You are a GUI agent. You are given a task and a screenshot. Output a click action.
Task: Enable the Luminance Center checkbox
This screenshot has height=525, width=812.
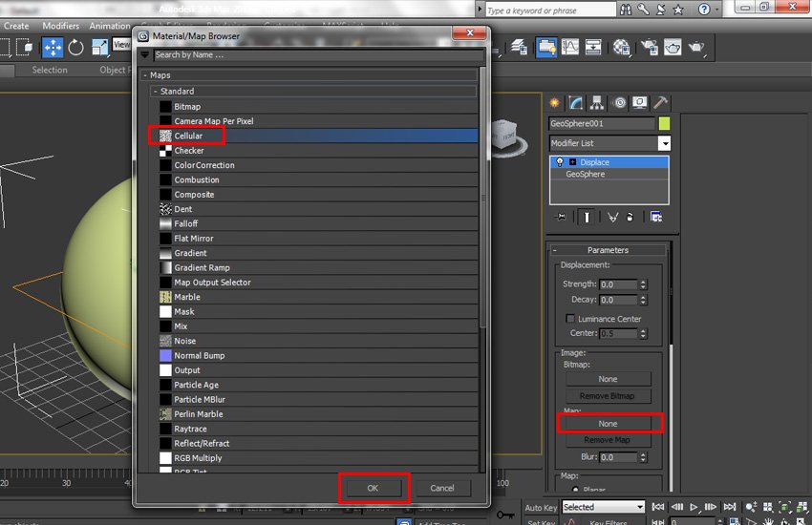[x=571, y=319]
